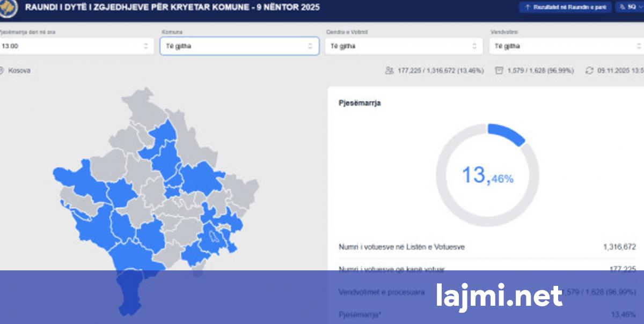Image resolution: width=644 pixels, height=324 pixels.
Task: Click the location pin icon beside Kosova
Action: [2, 70]
